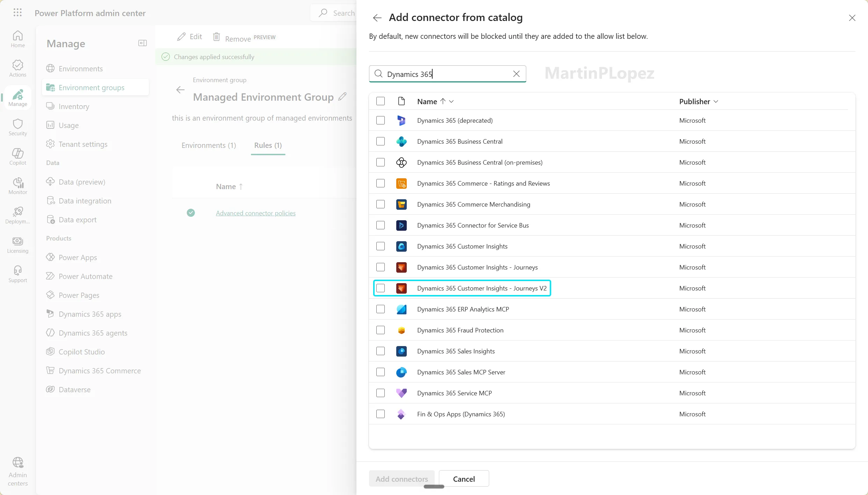Check Dynamics 365 Fraud Protection connector

pos(380,330)
